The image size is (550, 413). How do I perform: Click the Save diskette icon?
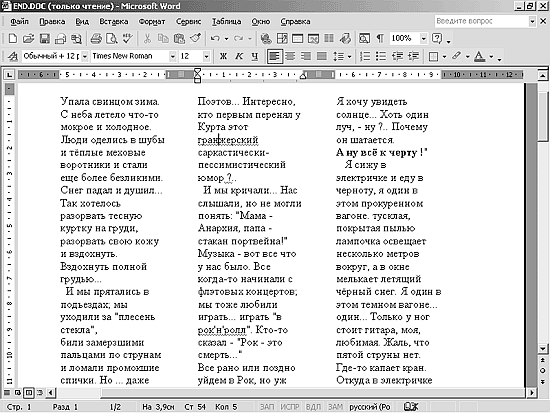45,38
